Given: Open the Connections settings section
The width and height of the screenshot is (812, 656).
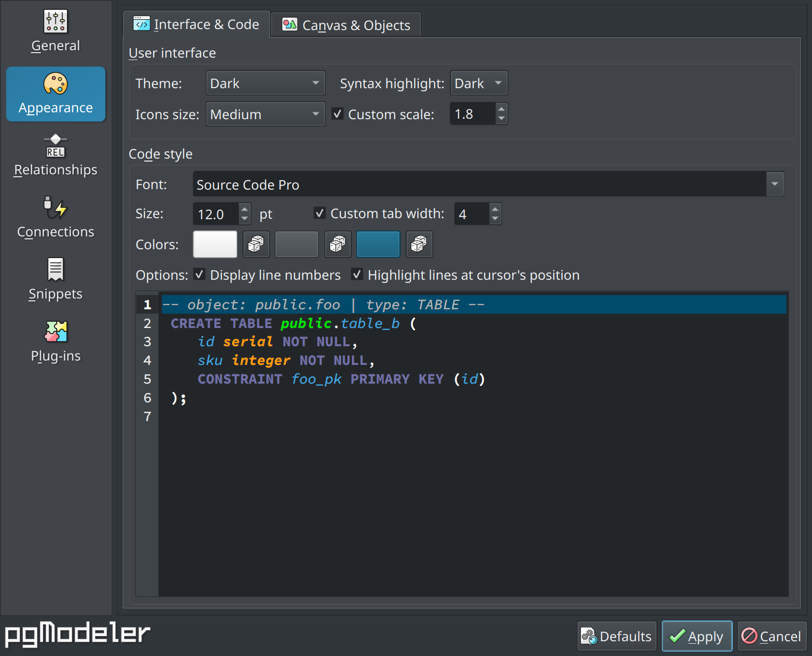Looking at the screenshot, I should [x=56, y=218].
